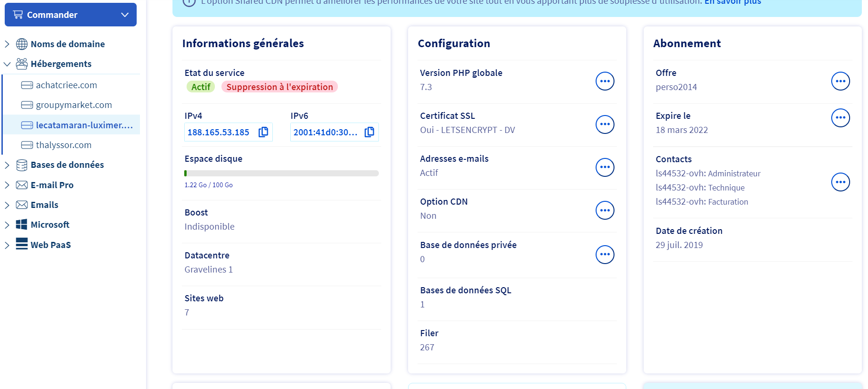Image resolution: width=868 pixels, height=389 pixels.
Task: Expand the Noms de domaine section
Action: click(7, 44)
